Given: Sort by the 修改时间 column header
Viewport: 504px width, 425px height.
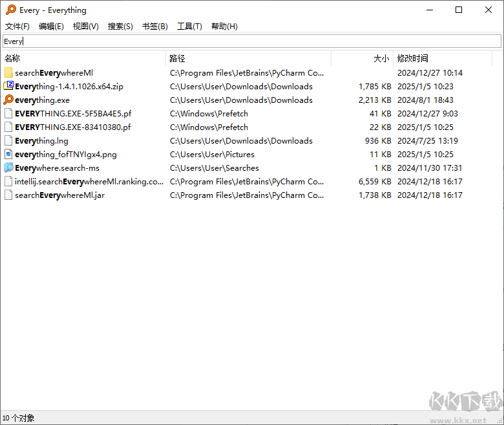Looking at the screenshot, I should (443, 58).
